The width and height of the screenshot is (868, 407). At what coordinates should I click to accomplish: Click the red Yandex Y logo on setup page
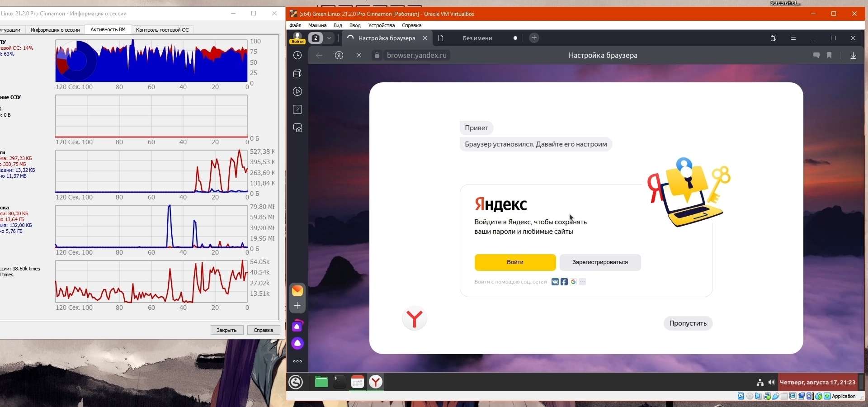pyautogui.click(x=414, y=318)
